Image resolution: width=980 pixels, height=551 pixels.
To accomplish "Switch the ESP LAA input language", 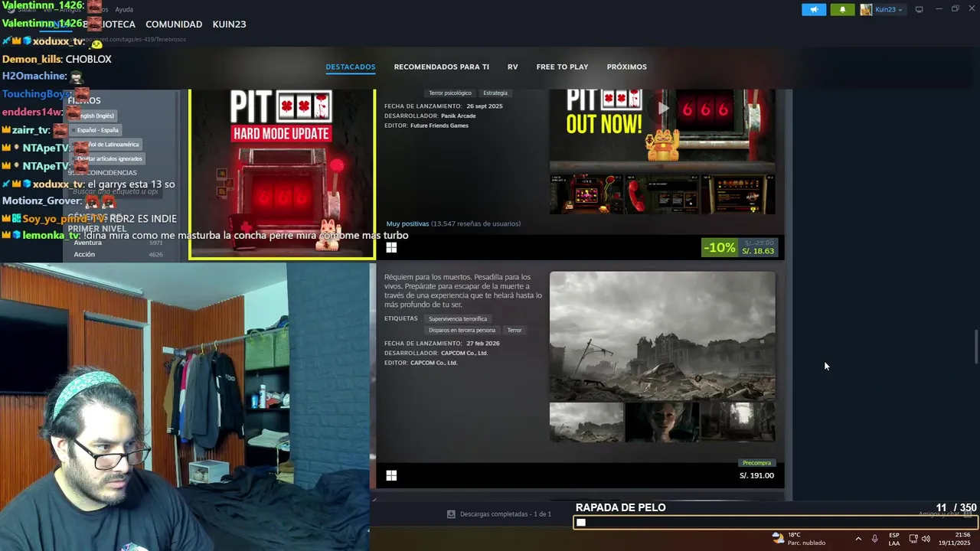I will pos(894,539).
